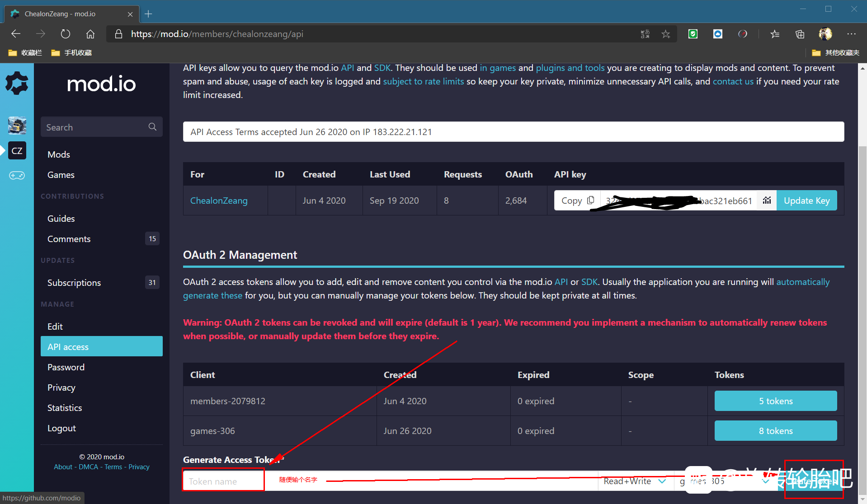Follow the 'contact us' link
867x504 pixels.
pos(733,81)
